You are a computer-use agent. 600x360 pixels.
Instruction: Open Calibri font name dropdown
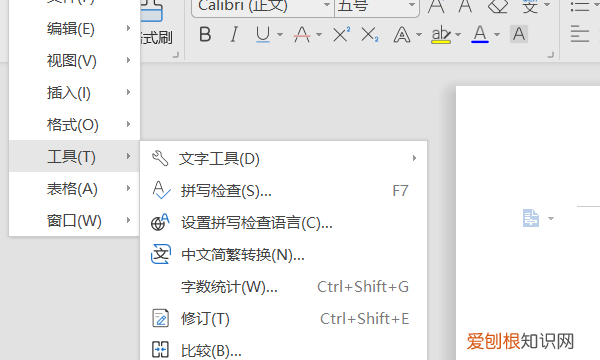coord(327,5)
